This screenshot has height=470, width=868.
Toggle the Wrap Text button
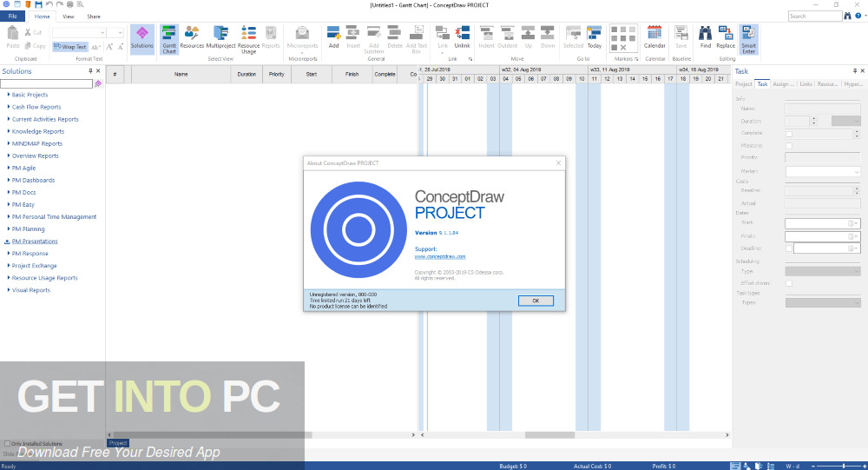coord(70,47)
